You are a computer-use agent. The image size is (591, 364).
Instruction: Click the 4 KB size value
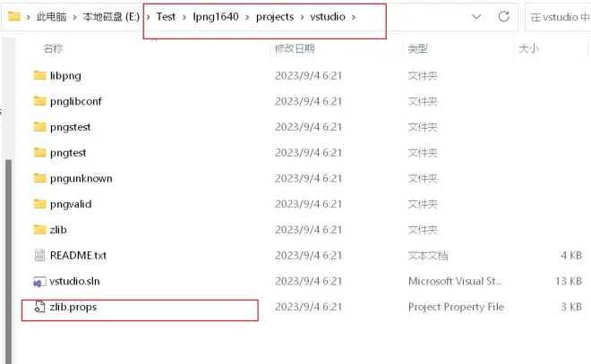click(x=571, y=255)
